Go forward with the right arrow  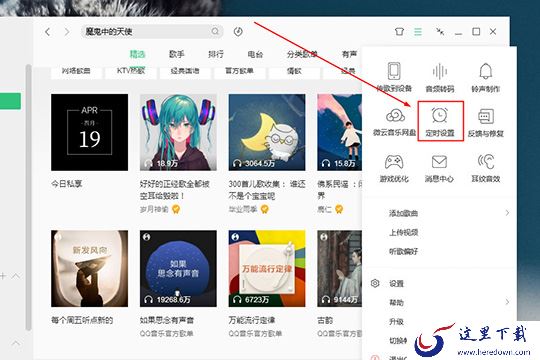click(x=67, y=32)
